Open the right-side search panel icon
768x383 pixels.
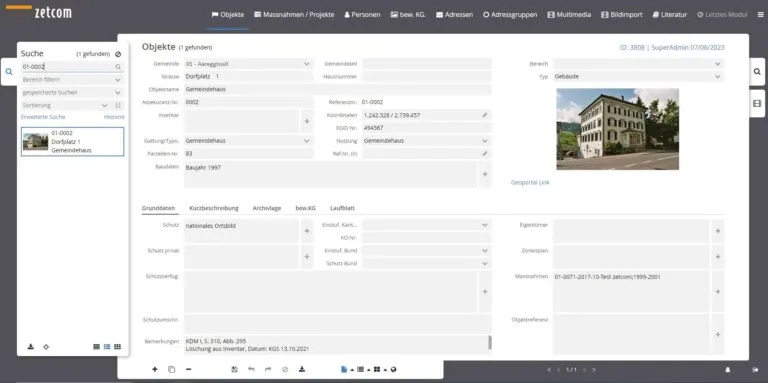click(x=757, y=72)
